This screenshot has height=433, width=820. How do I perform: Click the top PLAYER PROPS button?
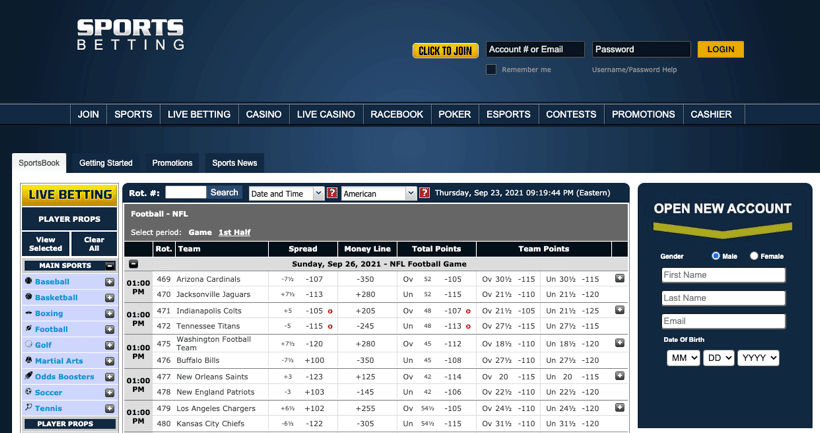pos(70,219)
